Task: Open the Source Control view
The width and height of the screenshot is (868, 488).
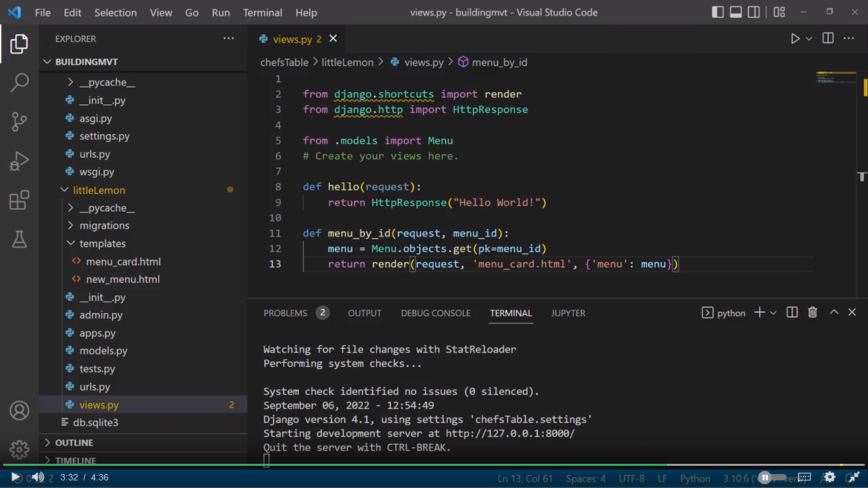Action: pyautogui.click(x=19, y=121)
